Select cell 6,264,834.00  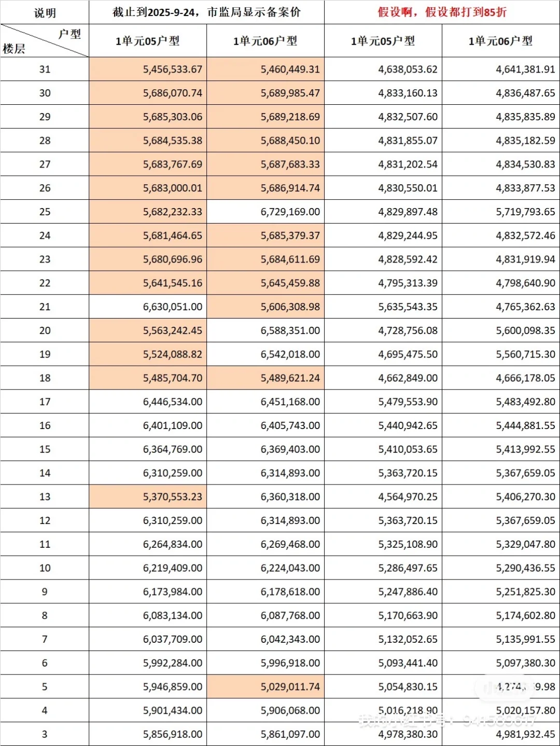point(148,544)
